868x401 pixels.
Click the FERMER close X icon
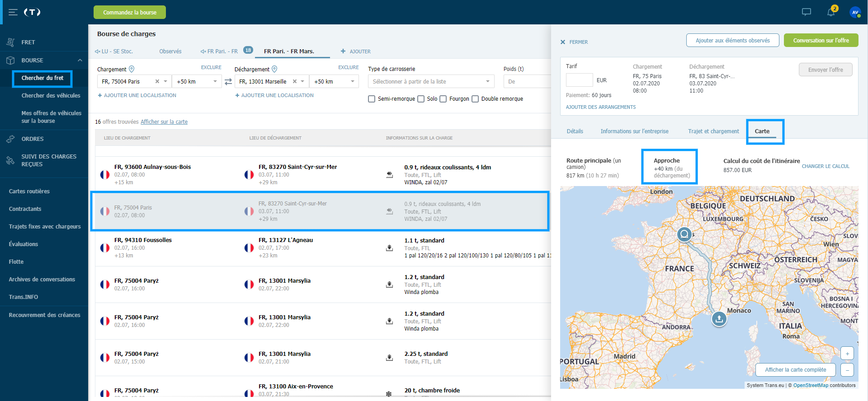pos(563,42)
